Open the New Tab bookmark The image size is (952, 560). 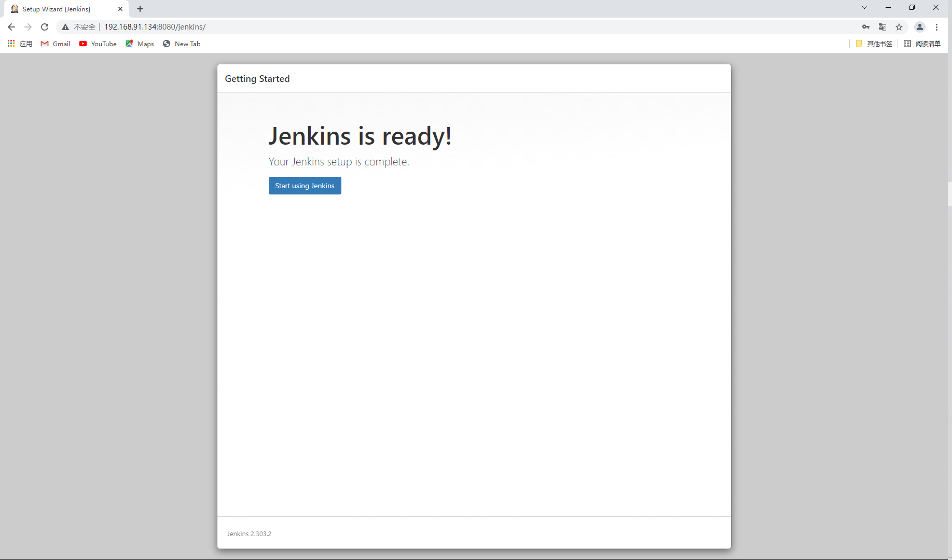(182, 44)
